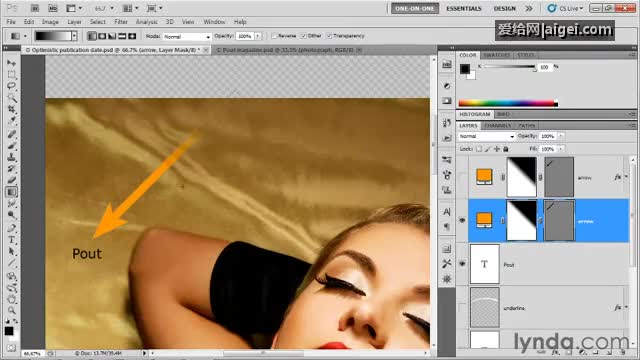Select the Line shape tool
The height and width of the screenshot is (360, 640).
(11, 263)
